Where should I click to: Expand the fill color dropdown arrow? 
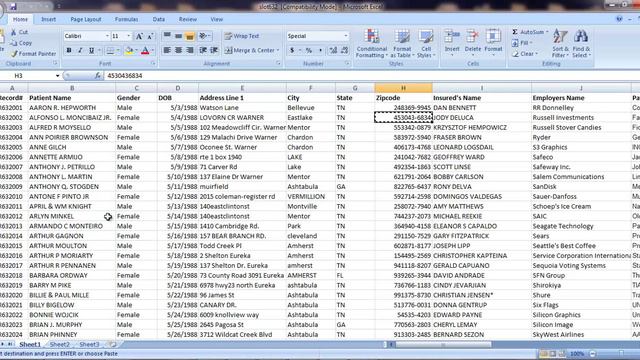coord(137,50)
